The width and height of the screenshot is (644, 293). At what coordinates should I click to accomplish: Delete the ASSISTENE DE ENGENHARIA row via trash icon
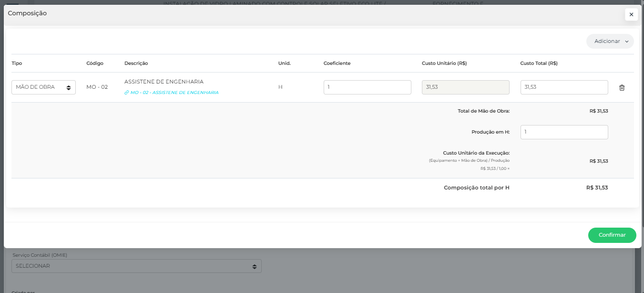tap(622, 87)
